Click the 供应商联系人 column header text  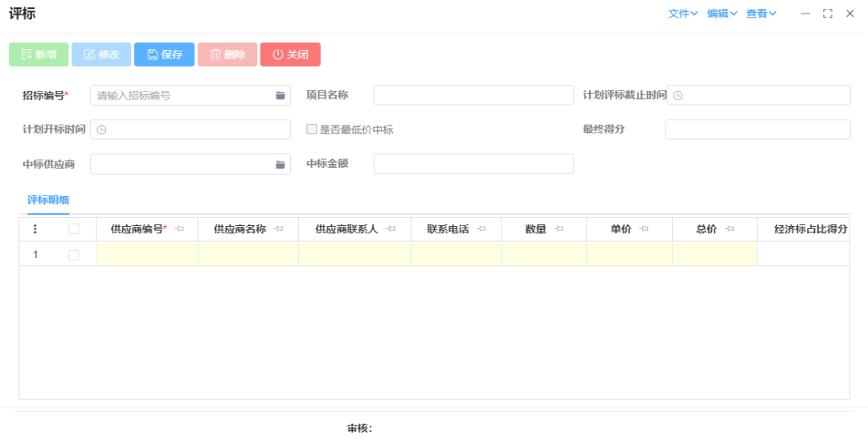point(346,229)
